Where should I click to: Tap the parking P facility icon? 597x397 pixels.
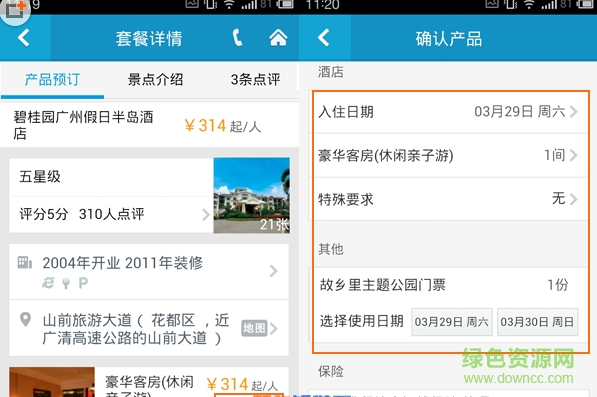coord(83,283)
